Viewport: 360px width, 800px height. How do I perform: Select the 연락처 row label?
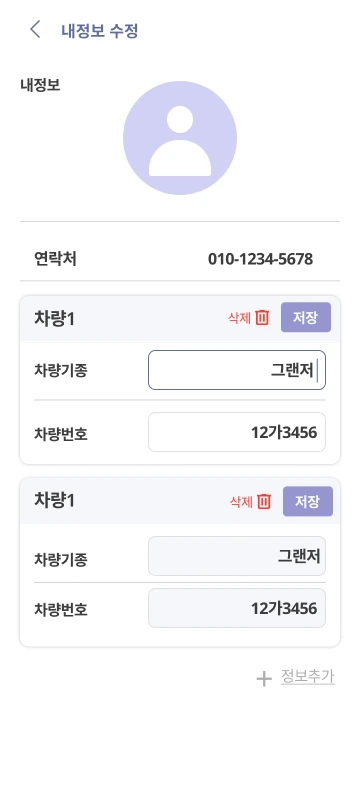click(55, 259)
